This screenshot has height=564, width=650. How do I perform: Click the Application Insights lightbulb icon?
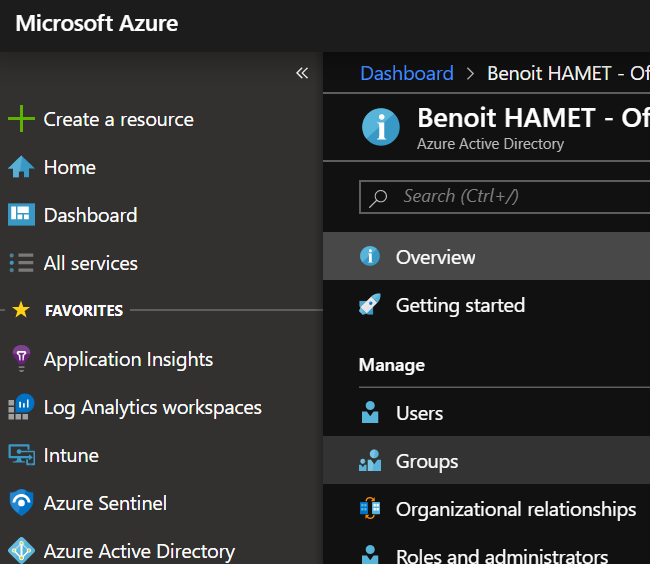[x=21, y=359]
